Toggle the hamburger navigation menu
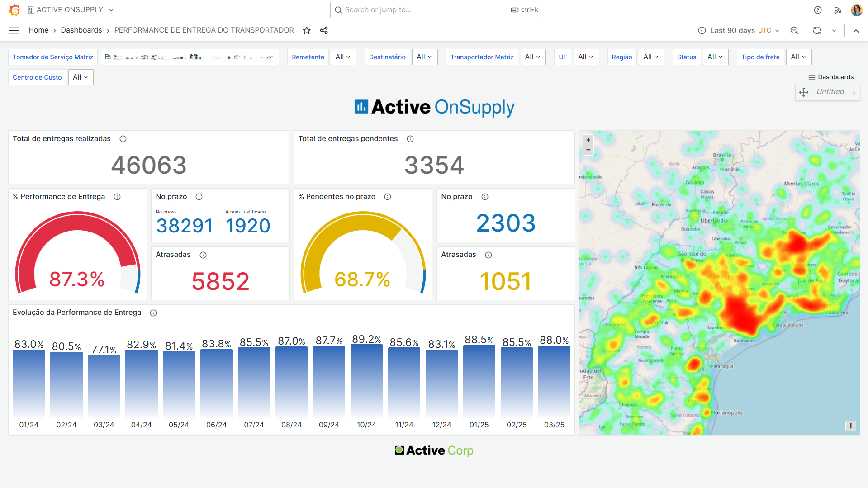868x488 pixels. pos(14,30)
